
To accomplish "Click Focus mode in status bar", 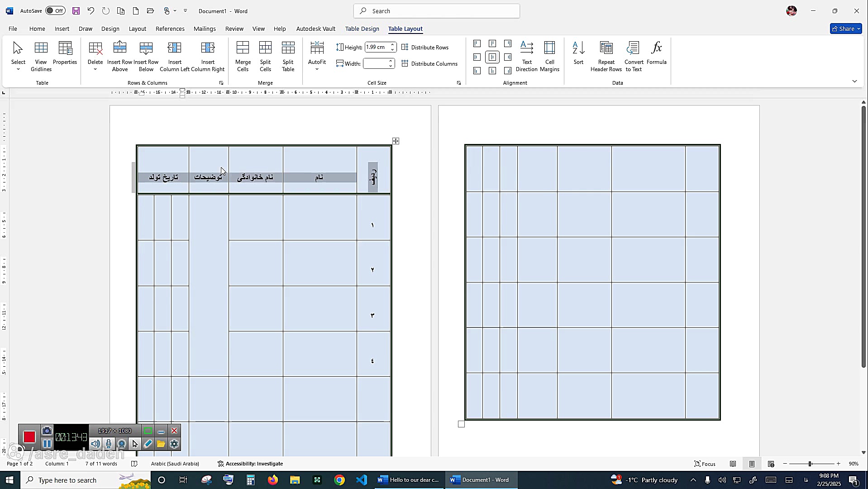I will click(x=705, y=464).
